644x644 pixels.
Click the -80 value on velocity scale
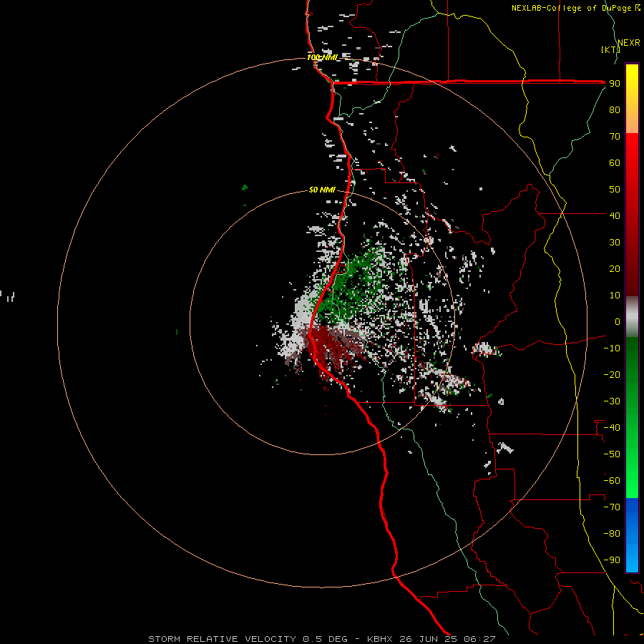(x=612, y=534)
